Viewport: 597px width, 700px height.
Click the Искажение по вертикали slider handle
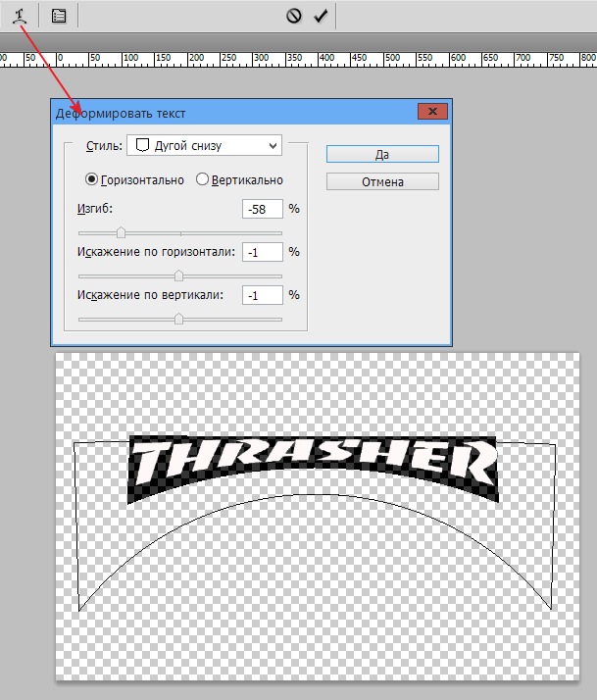click(x=178, y=319)
